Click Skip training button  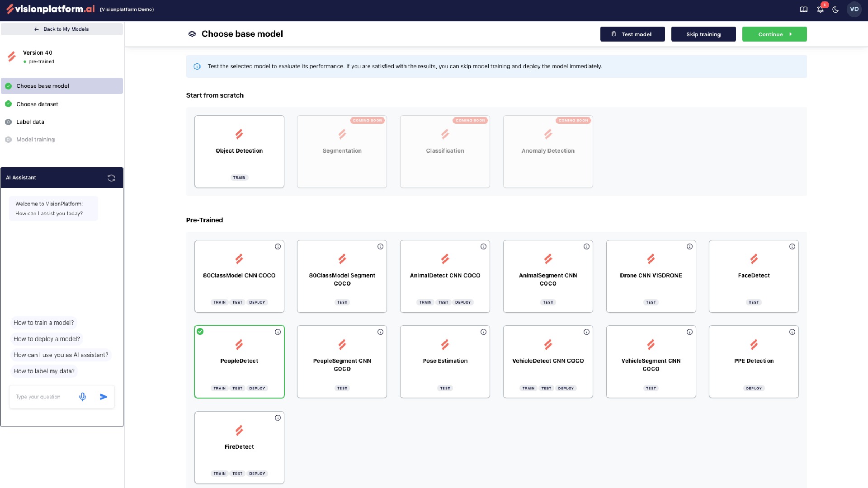click(x=703, y=34)
